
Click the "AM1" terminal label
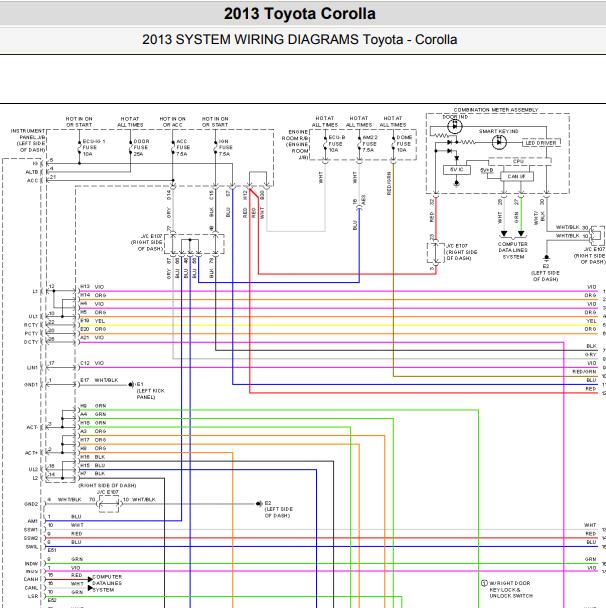pyautogui.click(x=33, y=521)
